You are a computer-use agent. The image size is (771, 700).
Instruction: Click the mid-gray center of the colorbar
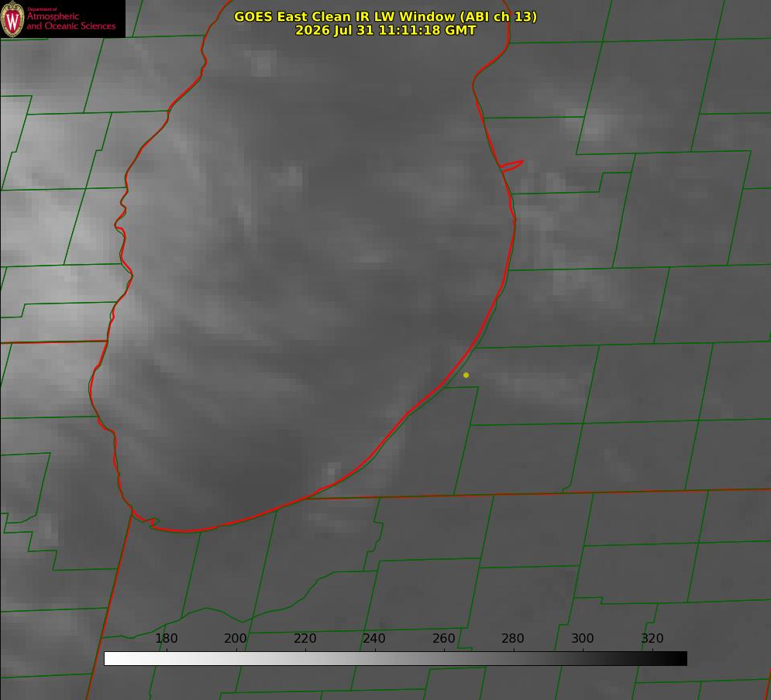395,659
